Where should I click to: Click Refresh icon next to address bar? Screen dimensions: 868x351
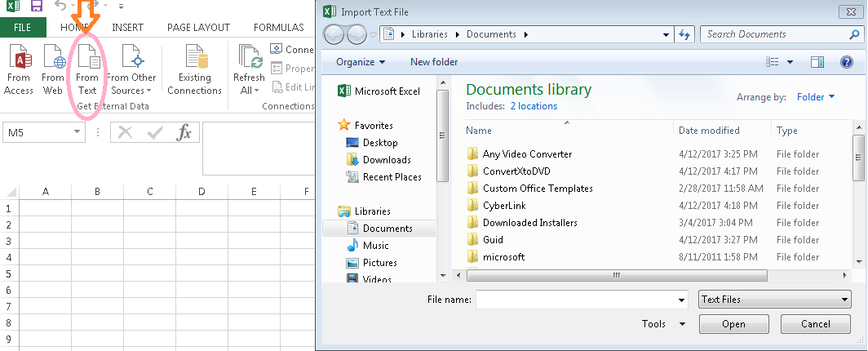coord(684,34)
